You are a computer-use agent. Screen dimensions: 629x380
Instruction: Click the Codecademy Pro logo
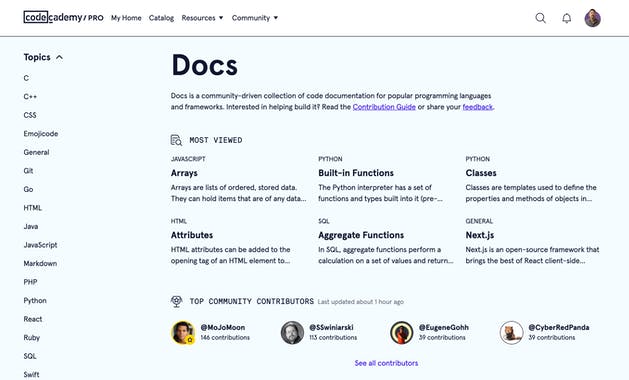coord(63,18)
